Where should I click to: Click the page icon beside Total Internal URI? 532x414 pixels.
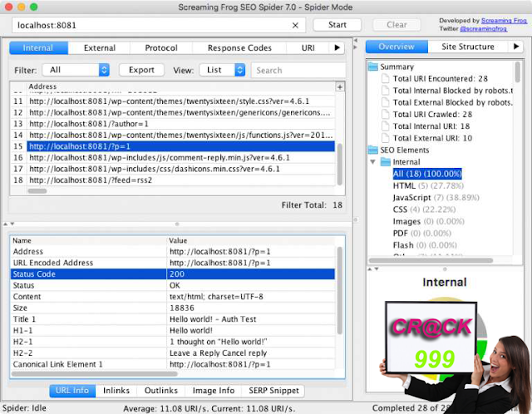(386, 126)
